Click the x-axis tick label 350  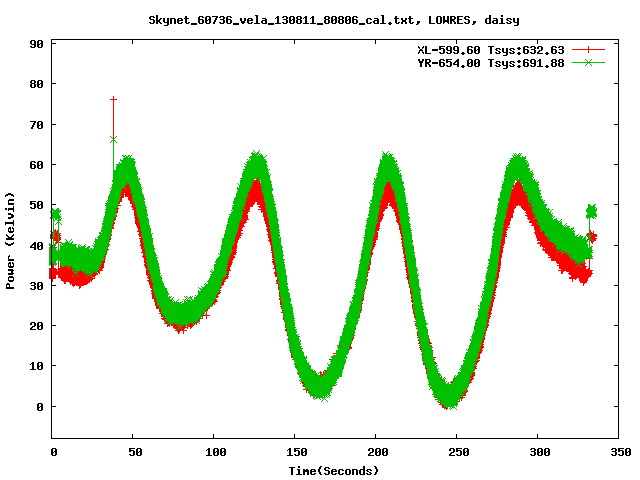(620, 452)
